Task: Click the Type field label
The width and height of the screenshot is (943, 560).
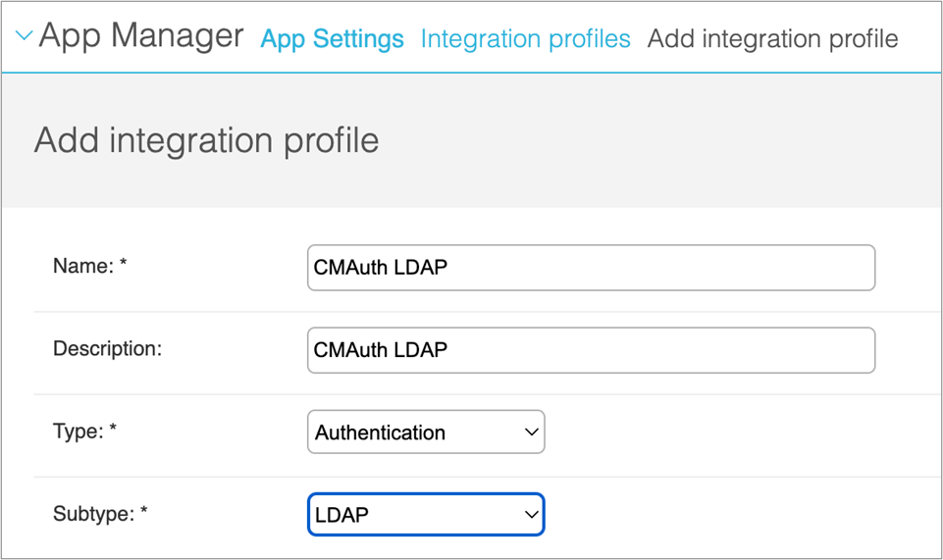Action: [79, 431]
